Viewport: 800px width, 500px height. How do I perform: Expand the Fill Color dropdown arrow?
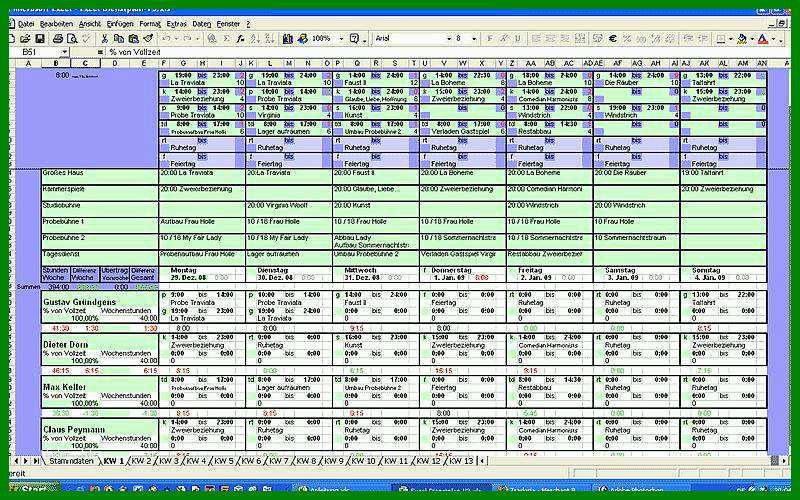click(x=752, y=39)
